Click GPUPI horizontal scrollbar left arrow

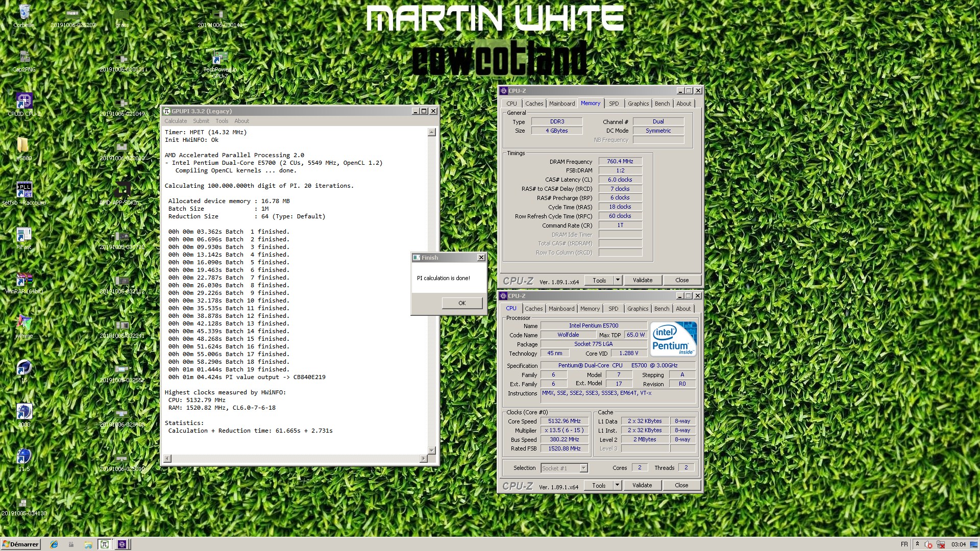click(167, 459)
